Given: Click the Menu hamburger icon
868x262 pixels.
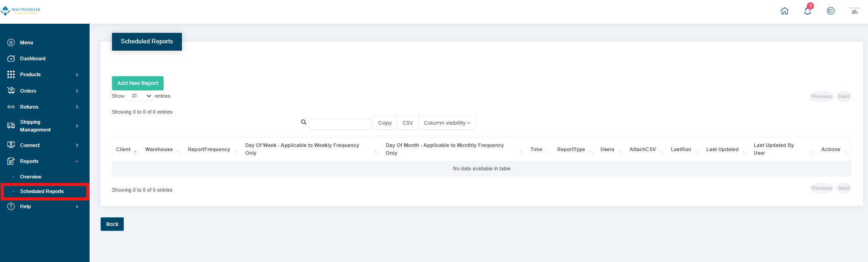Looking at the screenshot, I should click(x=11, y=42).
